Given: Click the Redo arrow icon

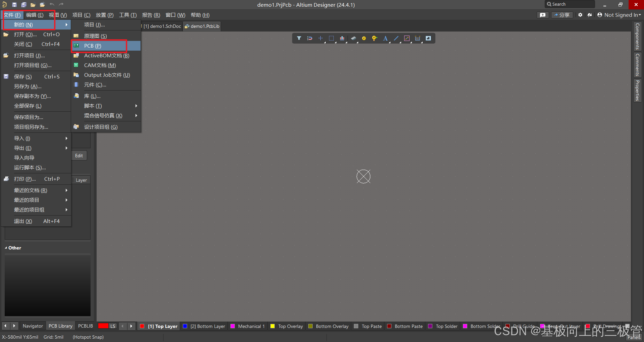Looking at the screenshot, I should (x=61, y=4).
